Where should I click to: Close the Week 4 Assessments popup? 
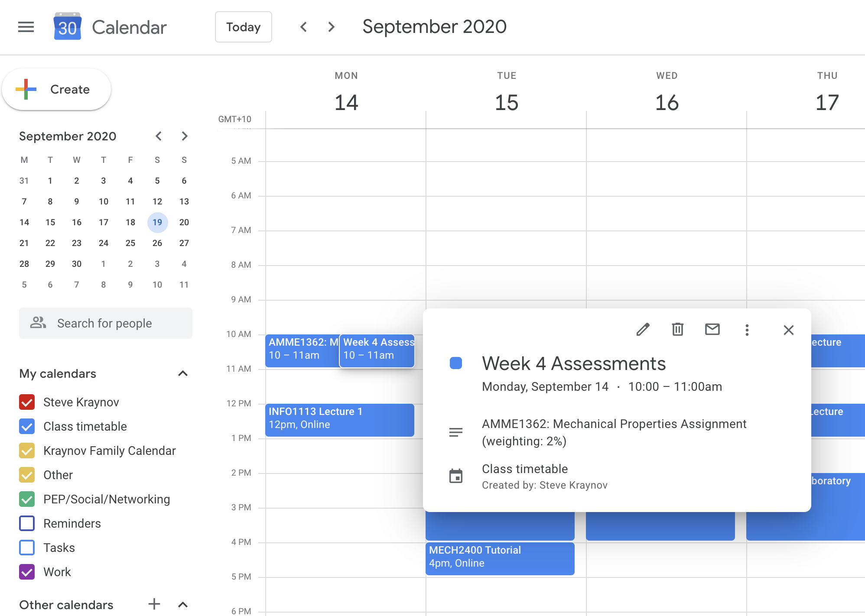(x=788, y=330)
